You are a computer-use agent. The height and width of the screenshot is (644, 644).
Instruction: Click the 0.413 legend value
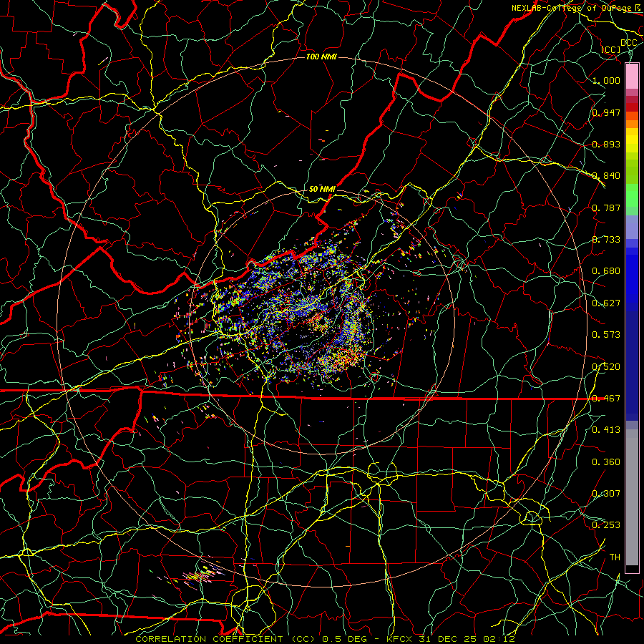(x=606, y=430)
